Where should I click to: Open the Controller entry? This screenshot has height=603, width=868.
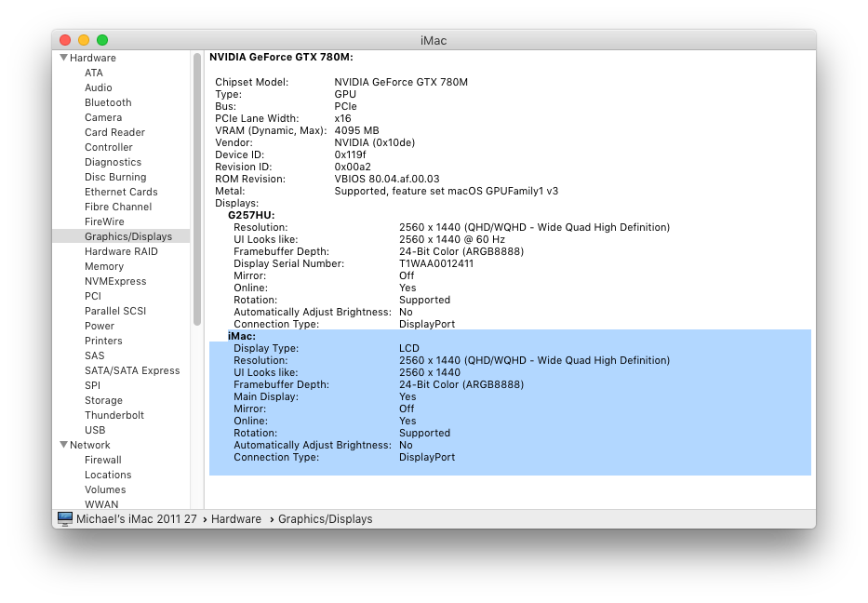coord(109,147)
